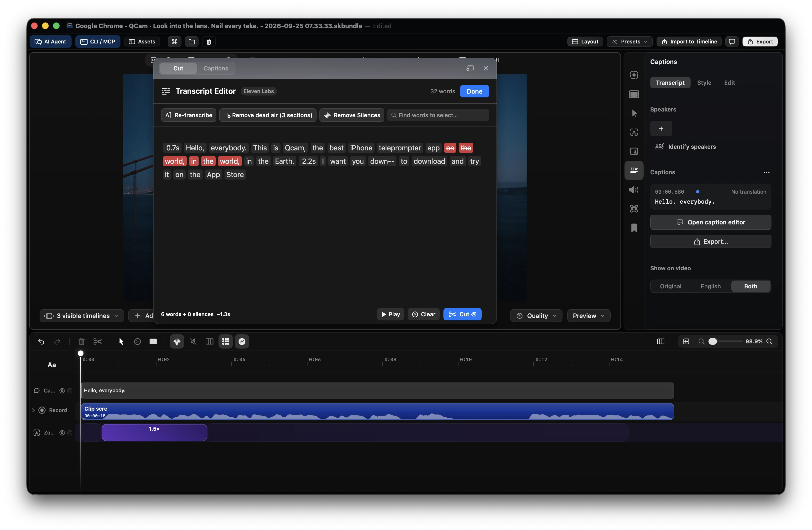This screenshot has width=812, height=530.
Task: Click the trash icon in top toolbar
Action: (x=209, y=42)
